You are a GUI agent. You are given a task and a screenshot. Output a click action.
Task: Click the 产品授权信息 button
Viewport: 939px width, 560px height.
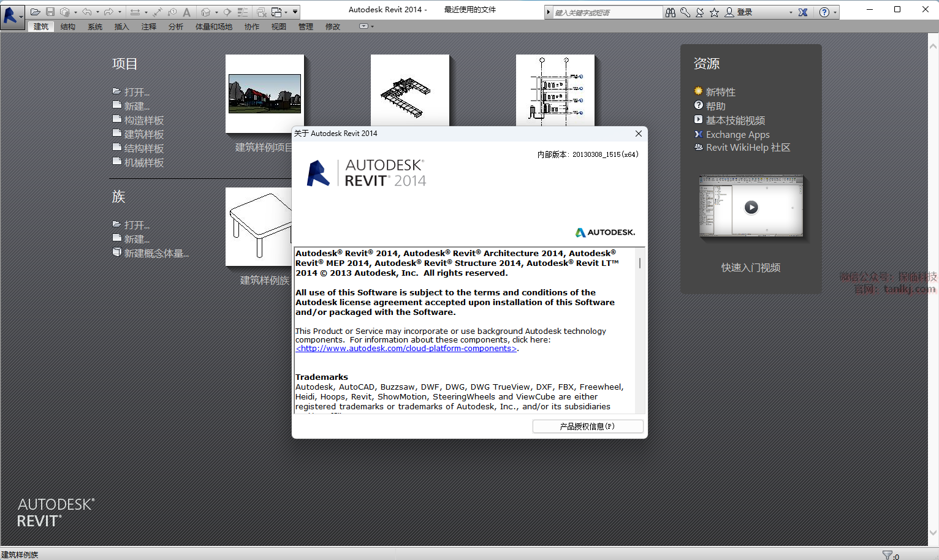click(587, 426)
